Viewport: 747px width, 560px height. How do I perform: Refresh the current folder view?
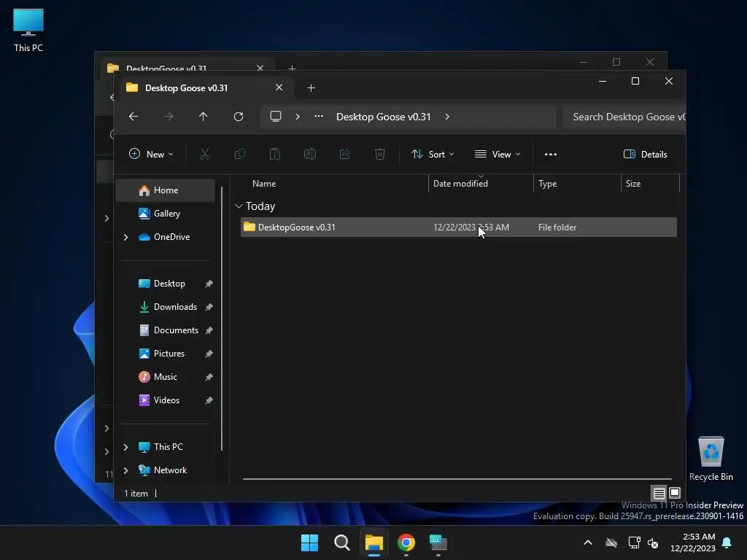pyautogui.click(x=239, y=117)
